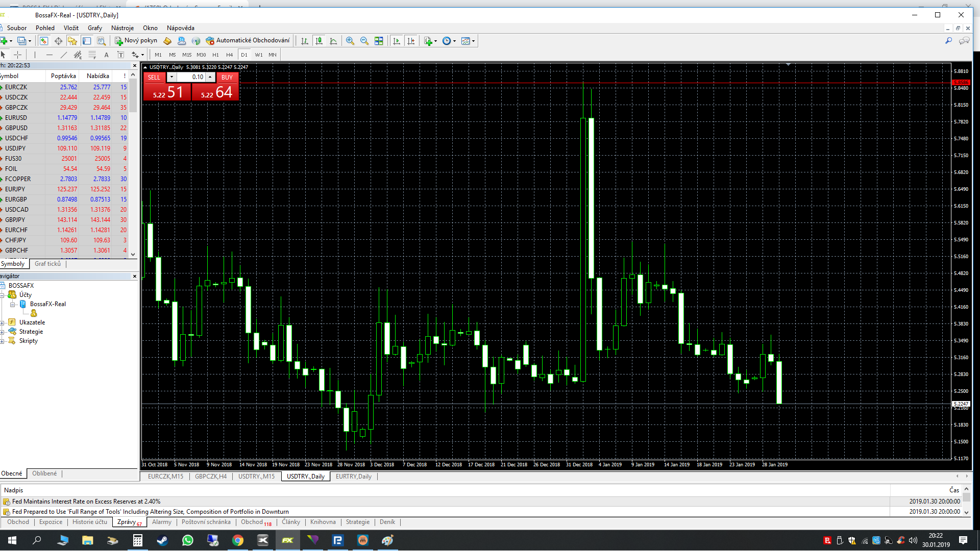Select the crosshair tool
Viewport: 980px width, 551px height.
(17, 55)
